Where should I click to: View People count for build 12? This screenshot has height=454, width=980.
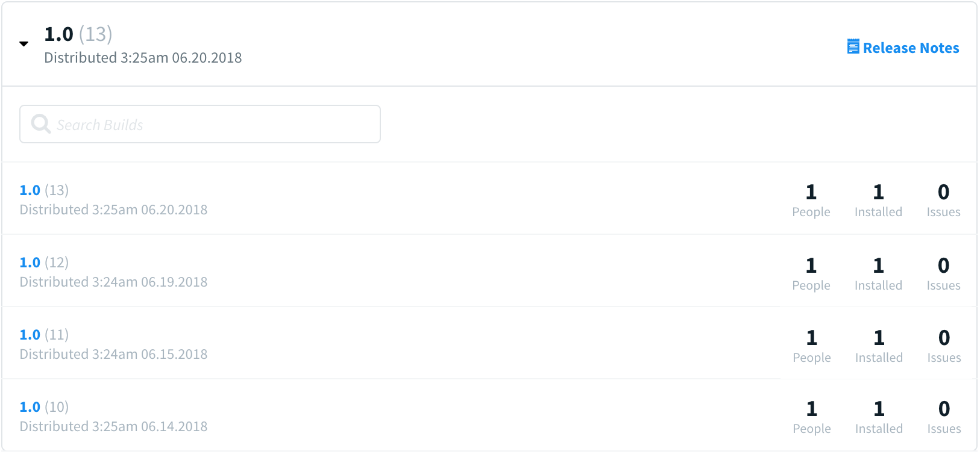(811, 273)
